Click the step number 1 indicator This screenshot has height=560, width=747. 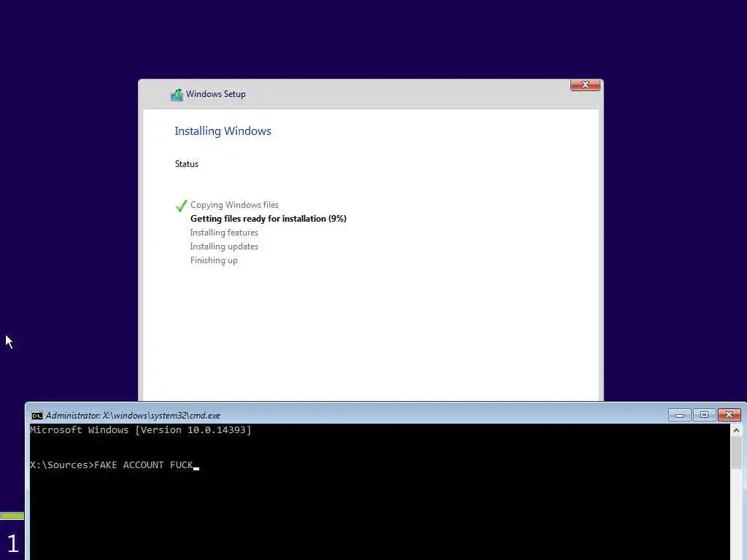(x=13, y=544)
